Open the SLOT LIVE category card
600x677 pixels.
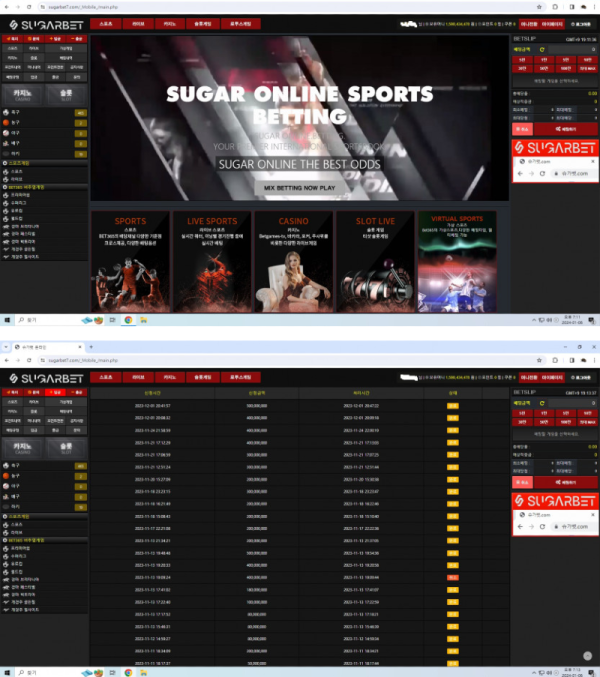[375, 262]
